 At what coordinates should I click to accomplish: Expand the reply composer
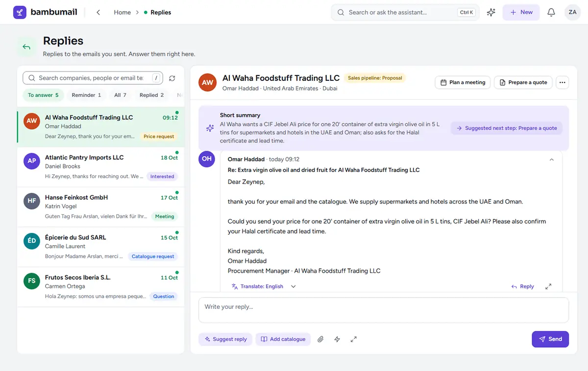tap(353, 339)
